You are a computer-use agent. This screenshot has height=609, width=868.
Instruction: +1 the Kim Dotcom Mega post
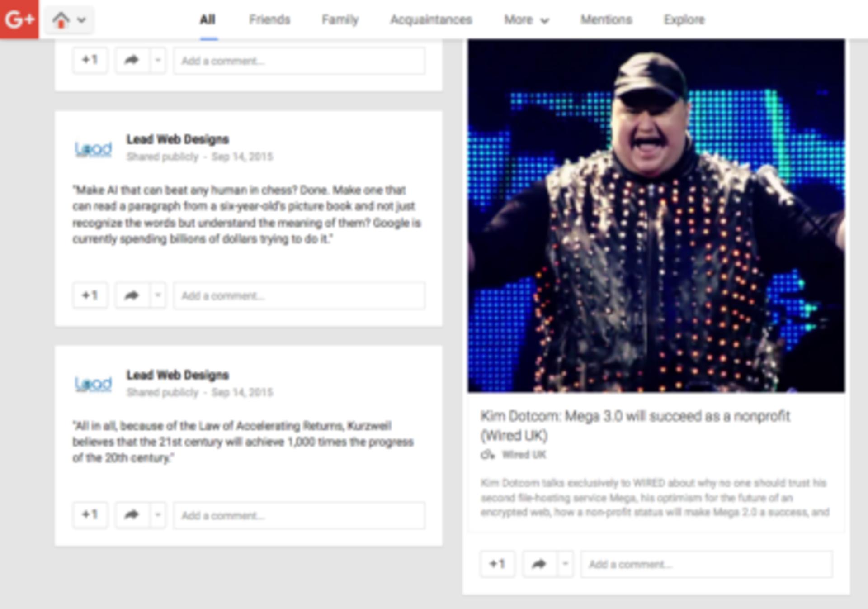coord(497,564)
